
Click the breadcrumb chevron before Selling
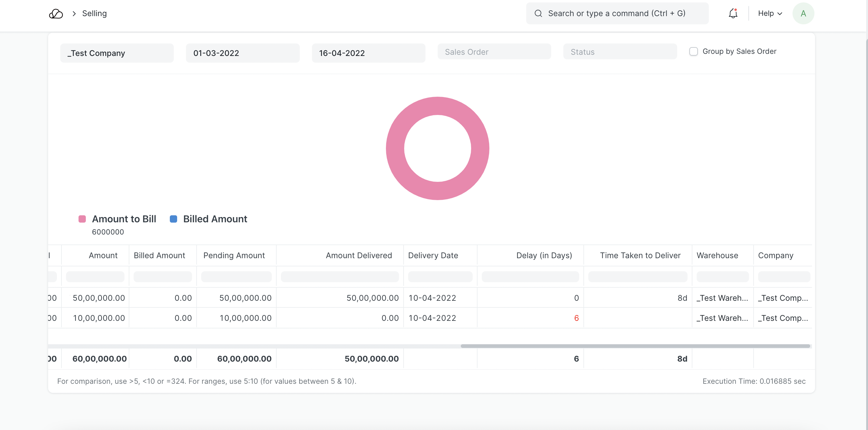tap(74, 13)
